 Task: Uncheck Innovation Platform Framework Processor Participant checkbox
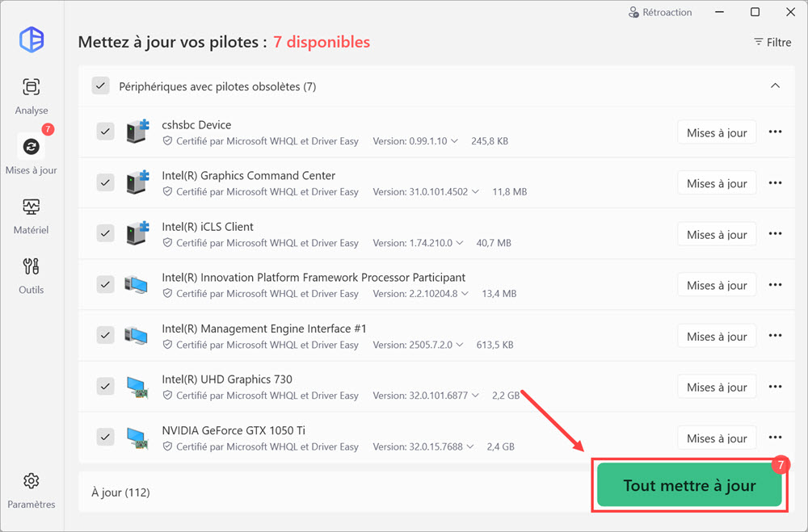point(105,284)
